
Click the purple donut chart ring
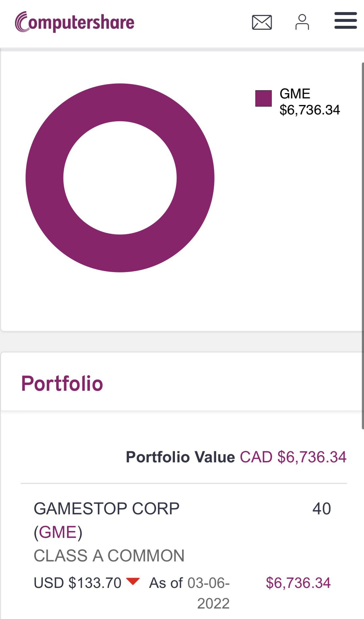pyautogui.click(x=44, y=178)
